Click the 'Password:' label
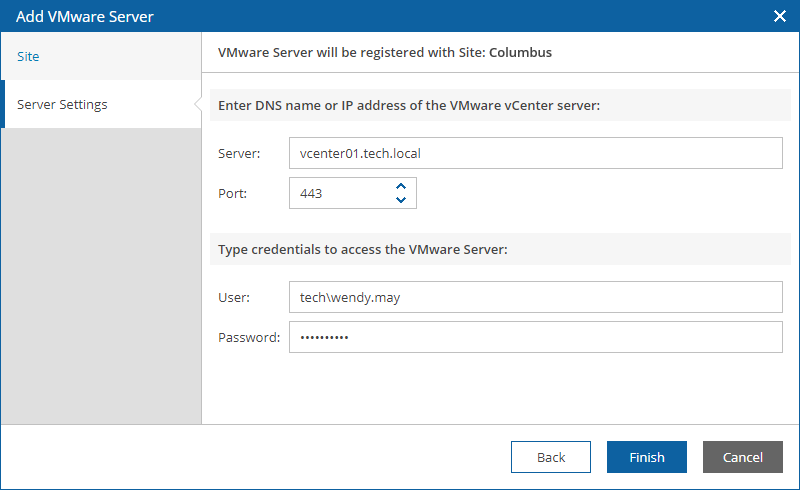This screenshot has height=490, width=800. (x=249, y=337)
